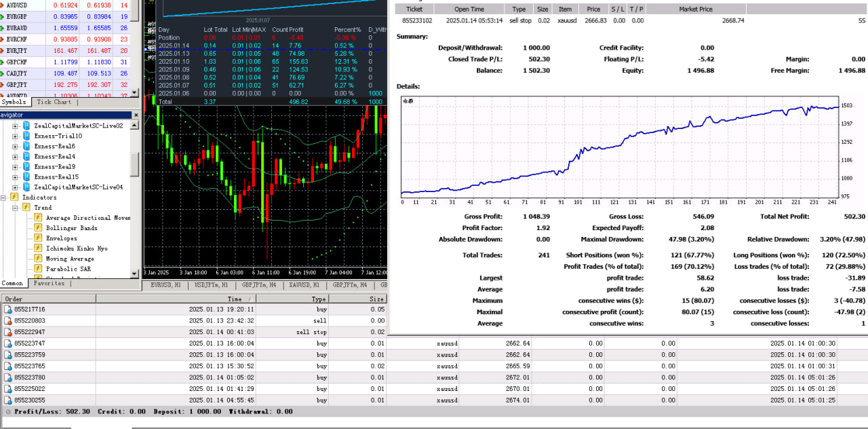This screenshot has width=868, height=429.
Task: Click the Trend folder icon
Action: (26, 207)
